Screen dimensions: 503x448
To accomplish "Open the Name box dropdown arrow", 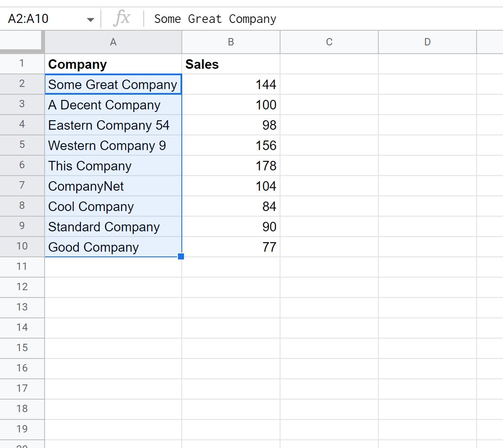I will coord(90,20).
